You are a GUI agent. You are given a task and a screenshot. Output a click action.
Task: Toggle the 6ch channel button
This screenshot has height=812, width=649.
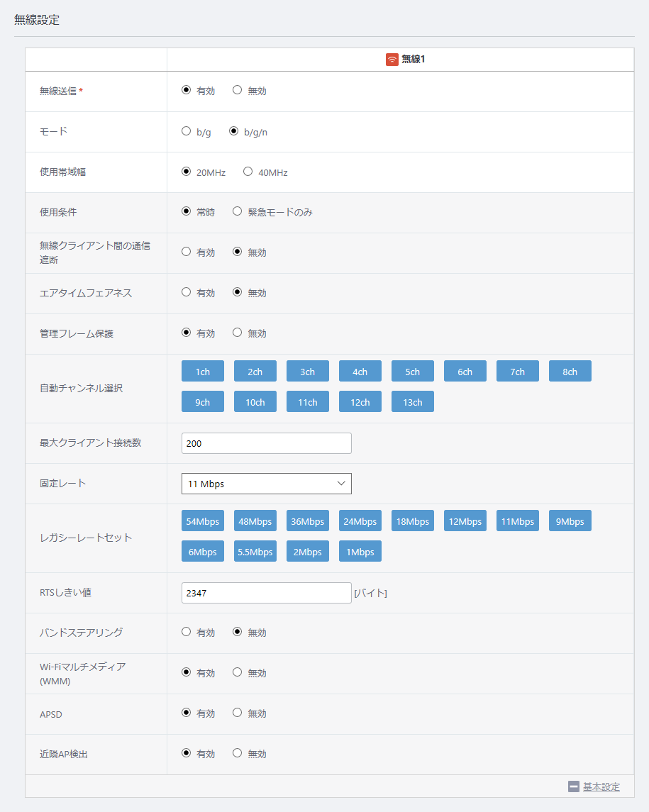pos(465,372)
